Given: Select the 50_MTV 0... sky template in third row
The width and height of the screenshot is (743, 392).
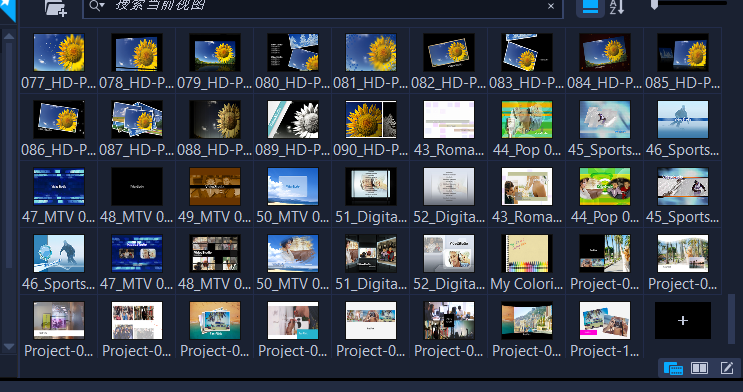Looking at the screenshot, I should (293, 186).
